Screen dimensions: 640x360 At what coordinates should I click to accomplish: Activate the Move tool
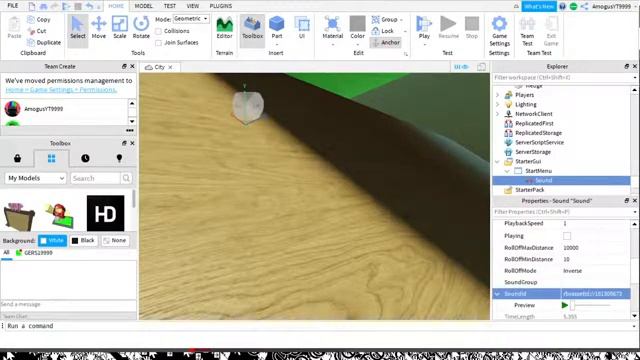pyautogui.click(x=98, y=28)
